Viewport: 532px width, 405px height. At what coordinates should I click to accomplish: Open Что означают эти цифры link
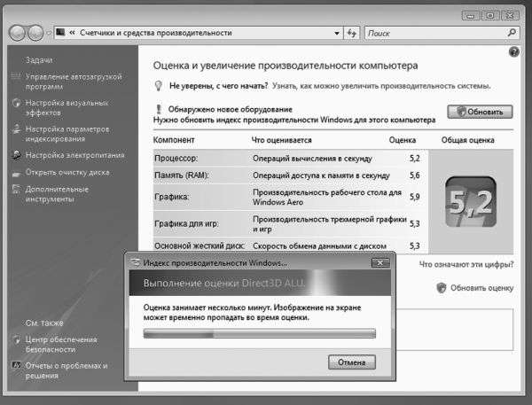[466, 263]
